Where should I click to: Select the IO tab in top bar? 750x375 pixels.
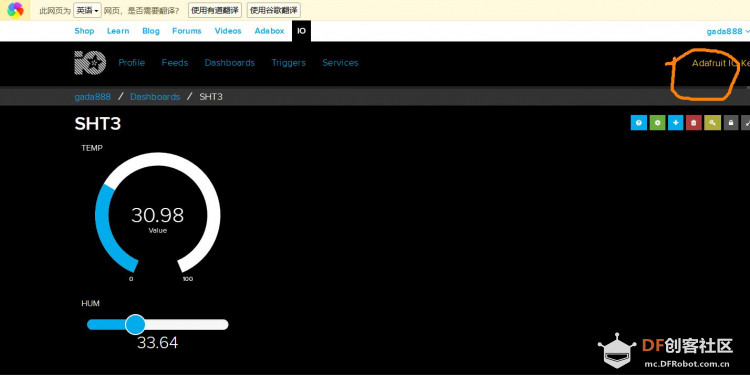(301, 31)
